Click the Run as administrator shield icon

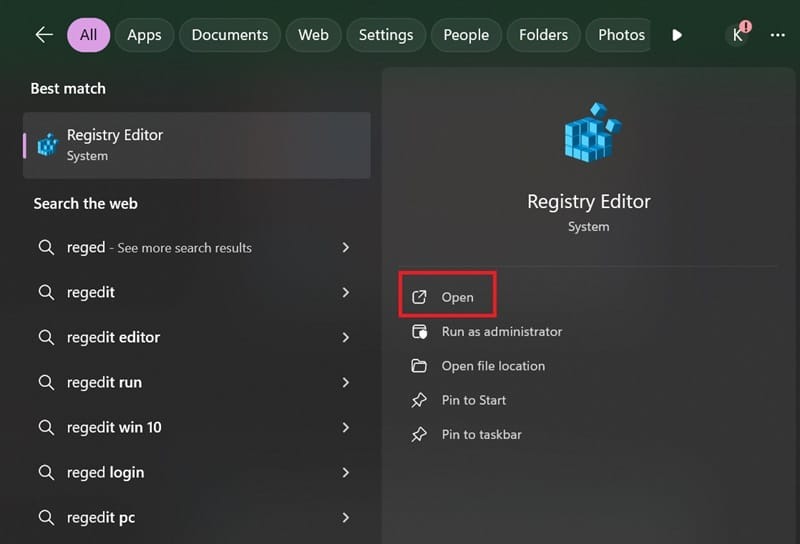419,332
